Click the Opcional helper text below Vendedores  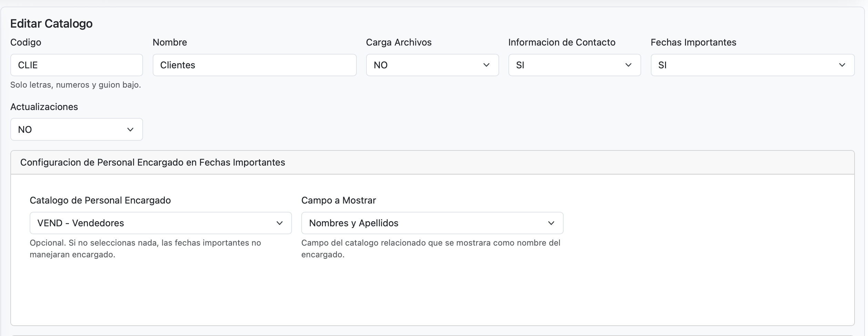(146, 249)
